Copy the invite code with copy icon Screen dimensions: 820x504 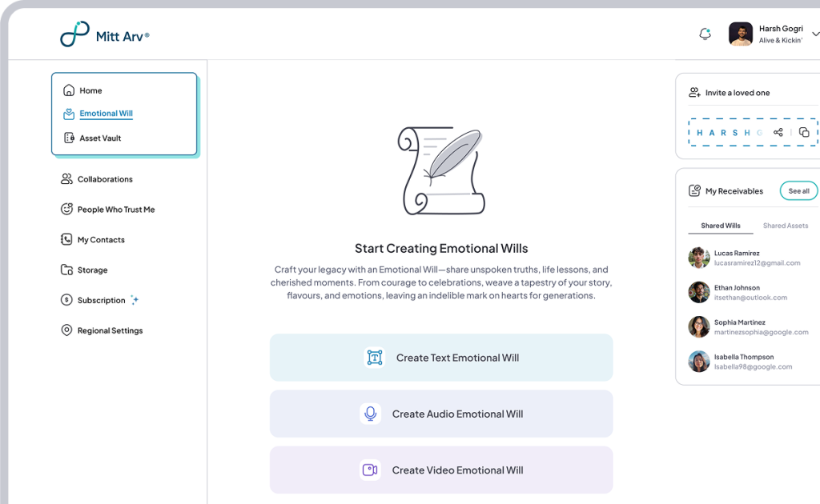click(x=804, y=132)
